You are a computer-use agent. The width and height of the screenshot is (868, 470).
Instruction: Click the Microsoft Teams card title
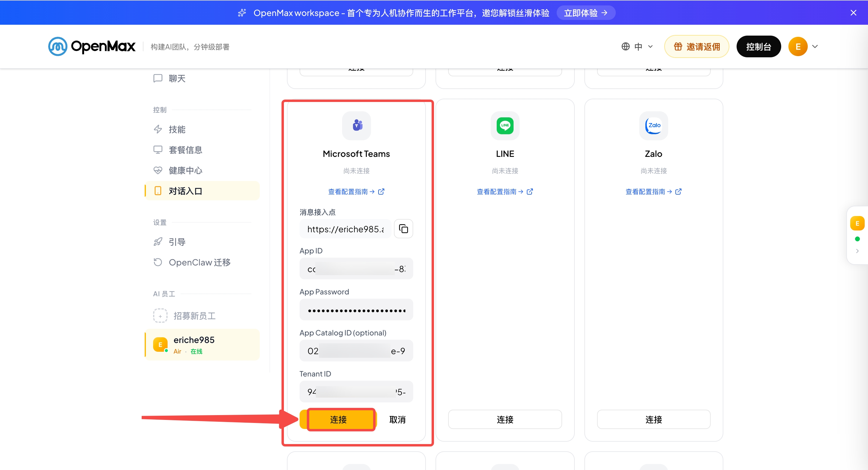(356, 154)
